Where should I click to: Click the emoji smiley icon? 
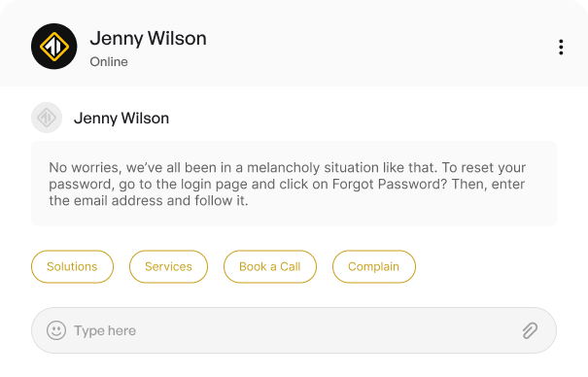pos(56,330)
